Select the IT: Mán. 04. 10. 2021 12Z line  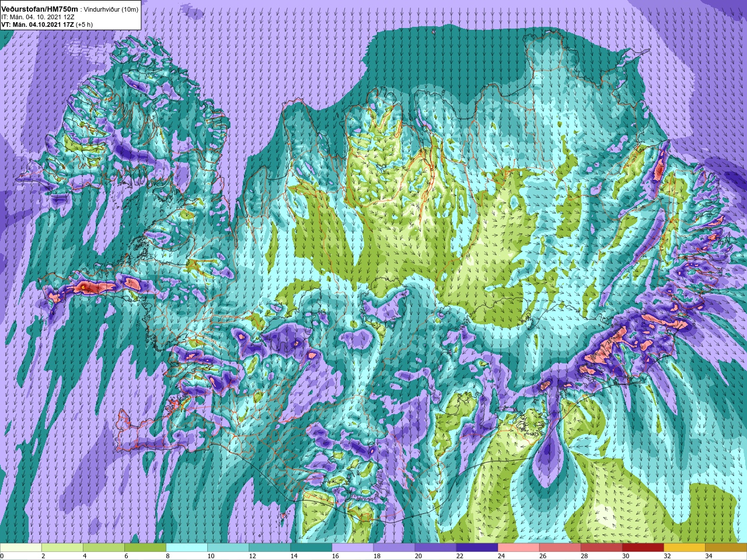pyautogui.click(x=38, y=17)
